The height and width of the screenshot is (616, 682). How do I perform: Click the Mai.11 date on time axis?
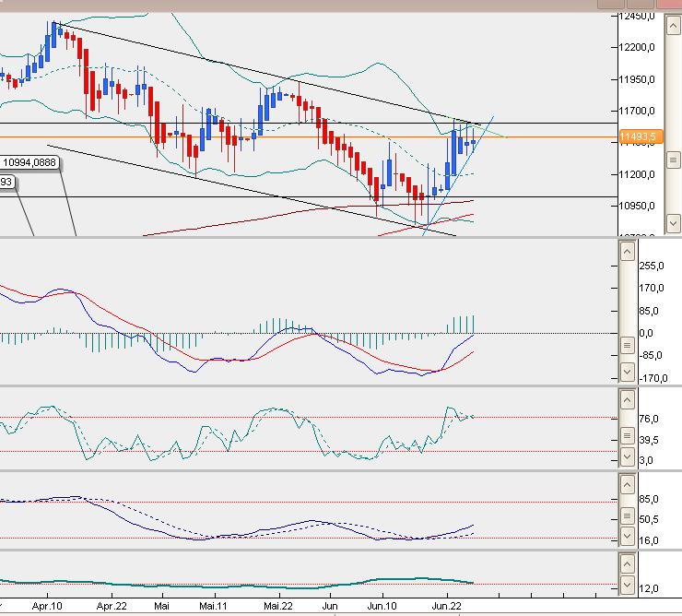[x=214, y=606]
